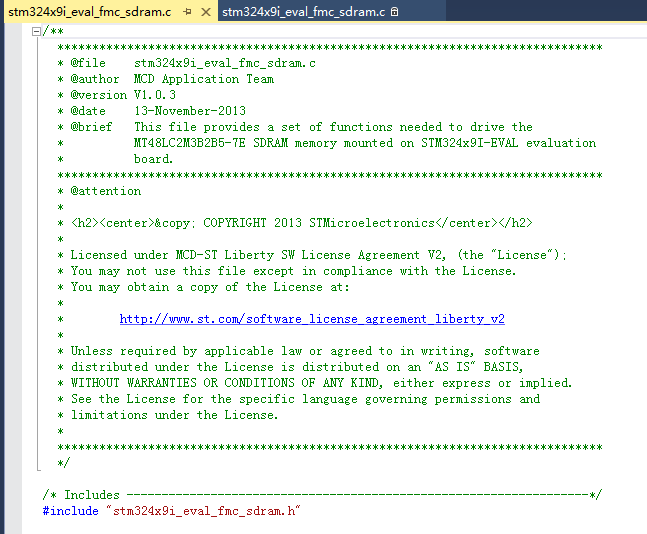This screenshot has width=647, height=534.
Task: Click the 'Licensed under MCD-ST Liberty' line
Action: 312,255
